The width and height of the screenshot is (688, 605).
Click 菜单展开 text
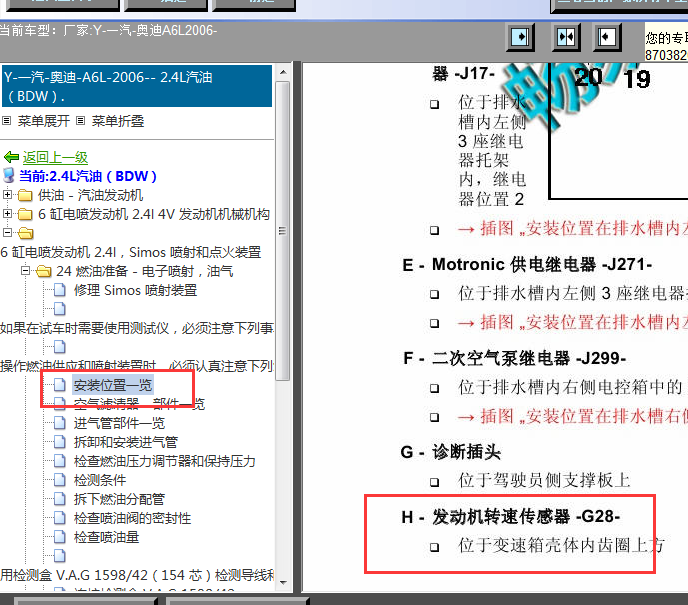point(43,121)
